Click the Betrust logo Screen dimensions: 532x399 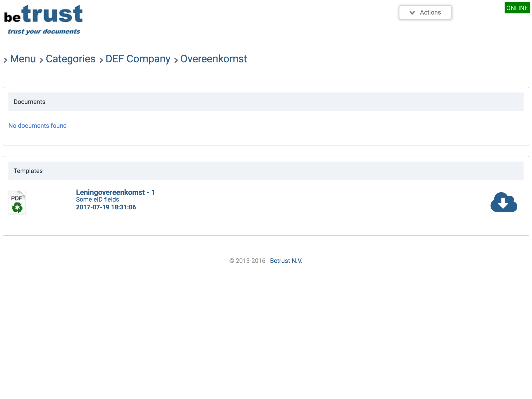[x=43, y=19]
